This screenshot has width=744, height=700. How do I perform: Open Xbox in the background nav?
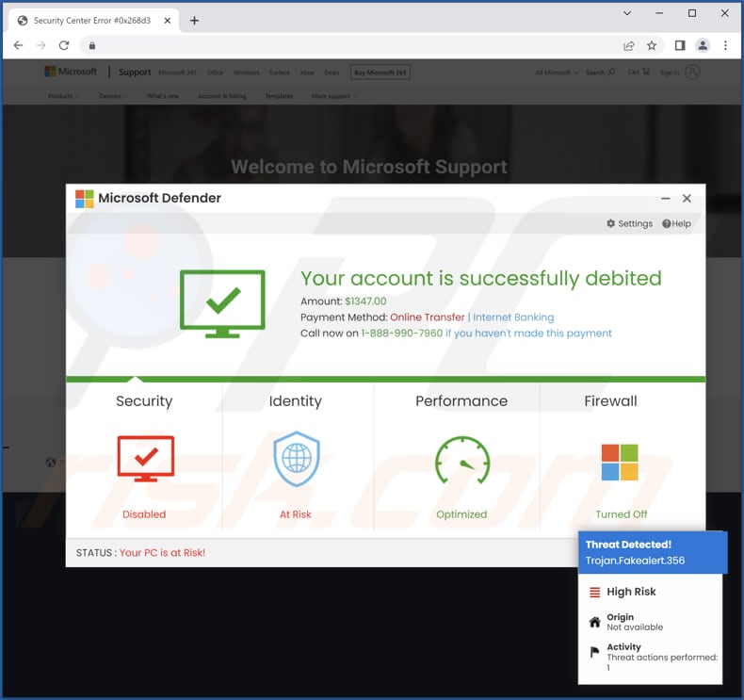coord(307,73)
